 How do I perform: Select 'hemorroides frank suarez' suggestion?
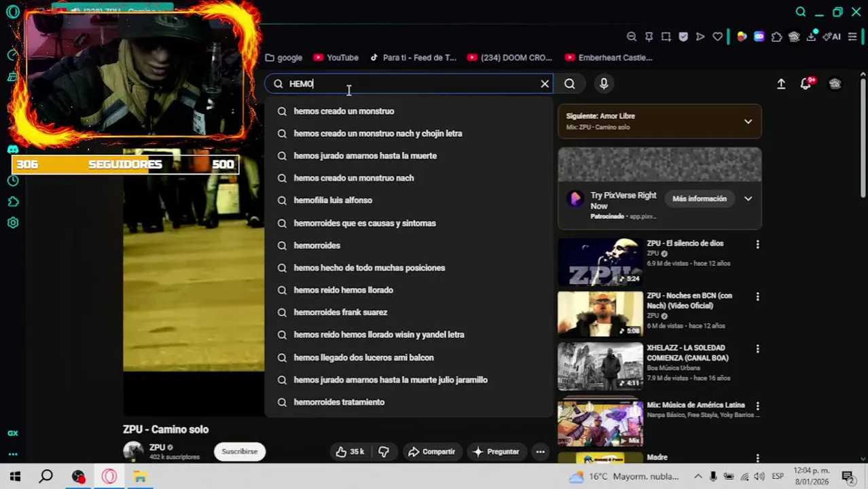tap(409, 312)
